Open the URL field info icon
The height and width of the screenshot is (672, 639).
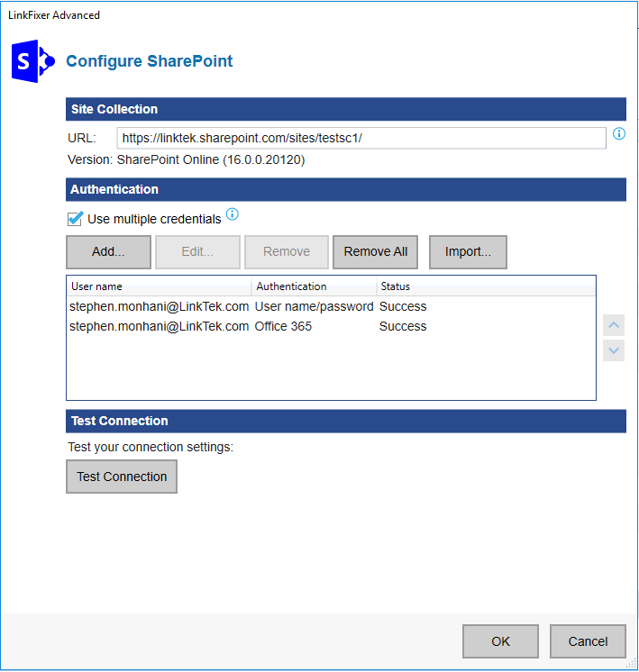pyautogui.click(x=619, y=133)
